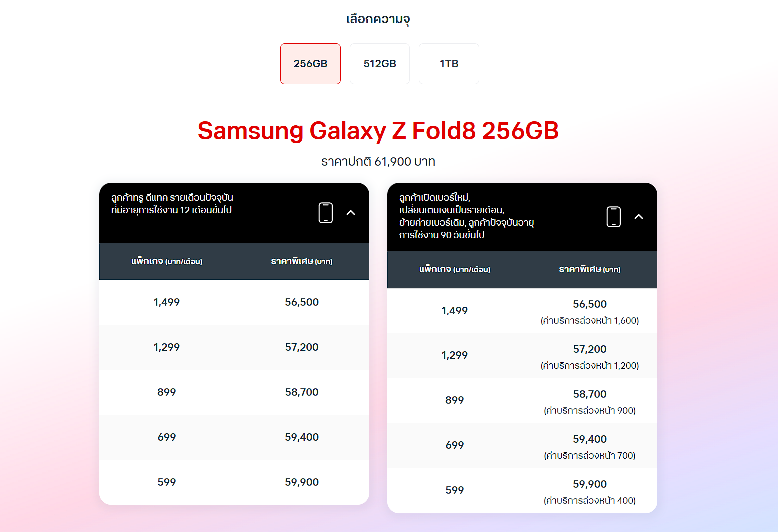Viewport: 778px width, 532px height.
Task: Select 1,299 package row in left table
Action: click(x=234, y=347)
